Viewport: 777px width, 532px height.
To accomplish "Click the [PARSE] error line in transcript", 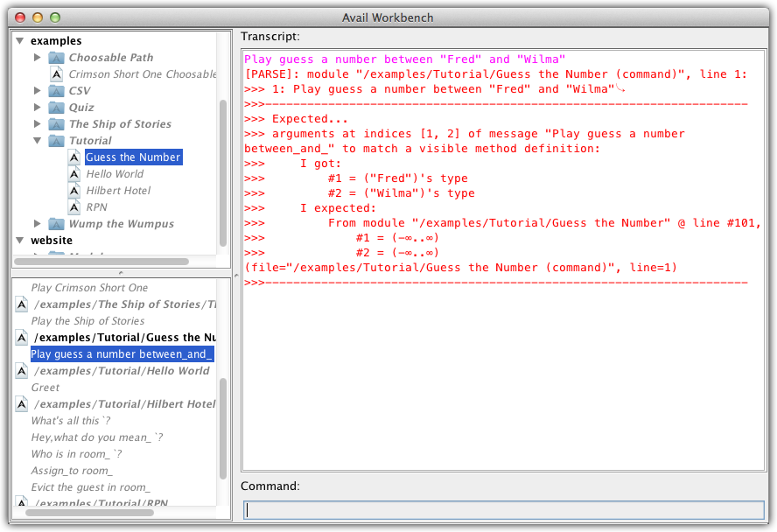I will click(x=495, y=74).
